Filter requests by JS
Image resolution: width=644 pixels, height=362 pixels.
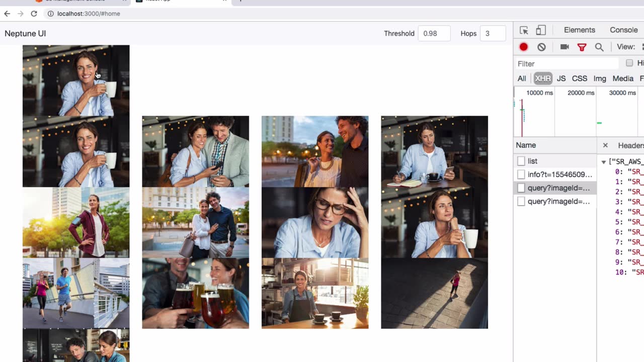pyautogui.click(x=561, y=78)
